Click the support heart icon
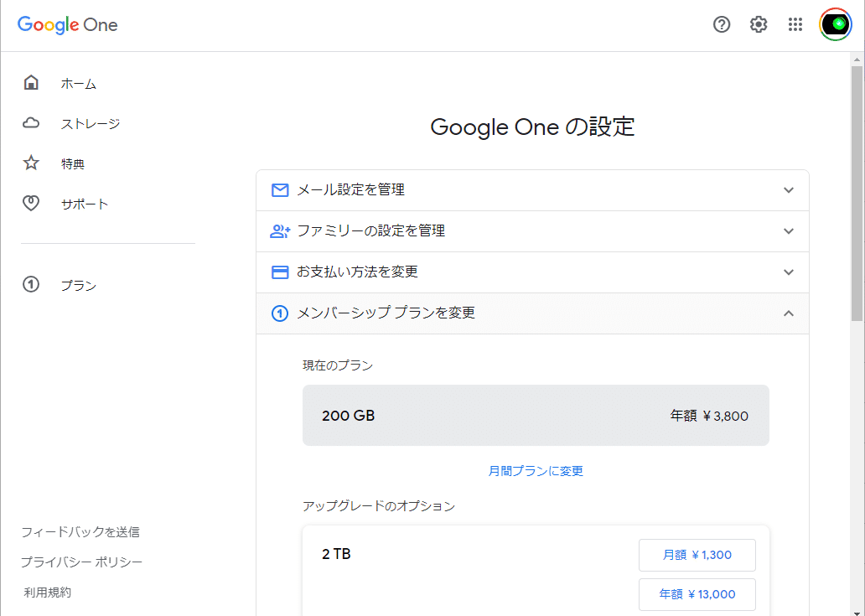 pos(31,204)
